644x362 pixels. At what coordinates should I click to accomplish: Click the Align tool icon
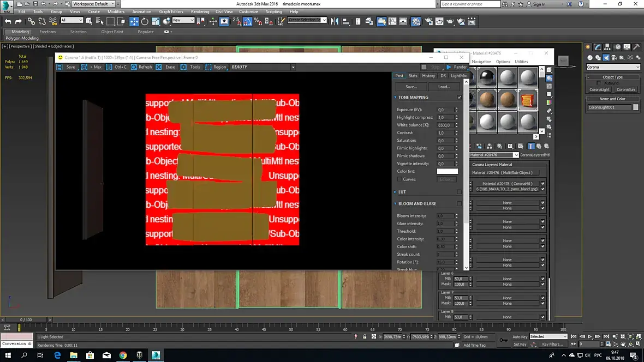coord(345,21)
